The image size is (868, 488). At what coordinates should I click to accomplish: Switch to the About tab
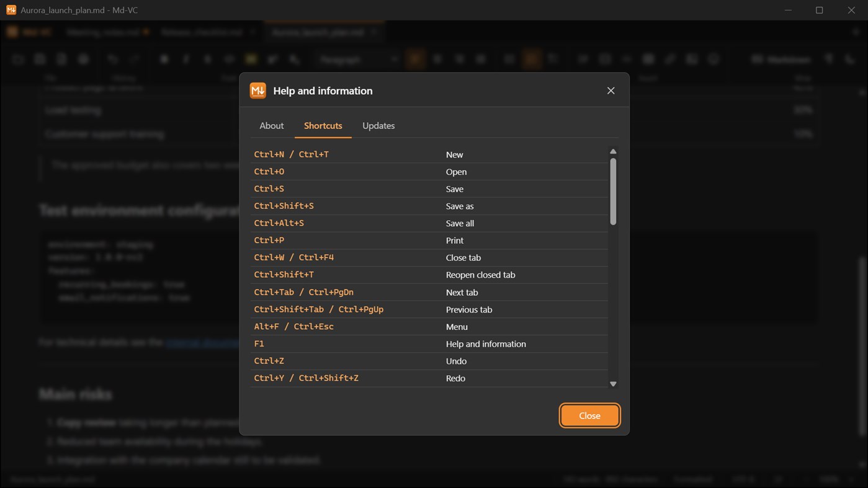pos(271,125)
